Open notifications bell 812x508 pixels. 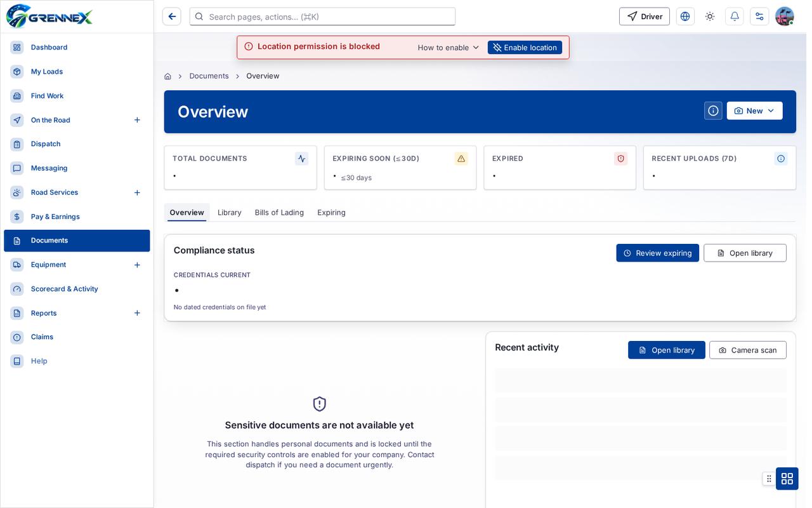(x=735, y=17)
